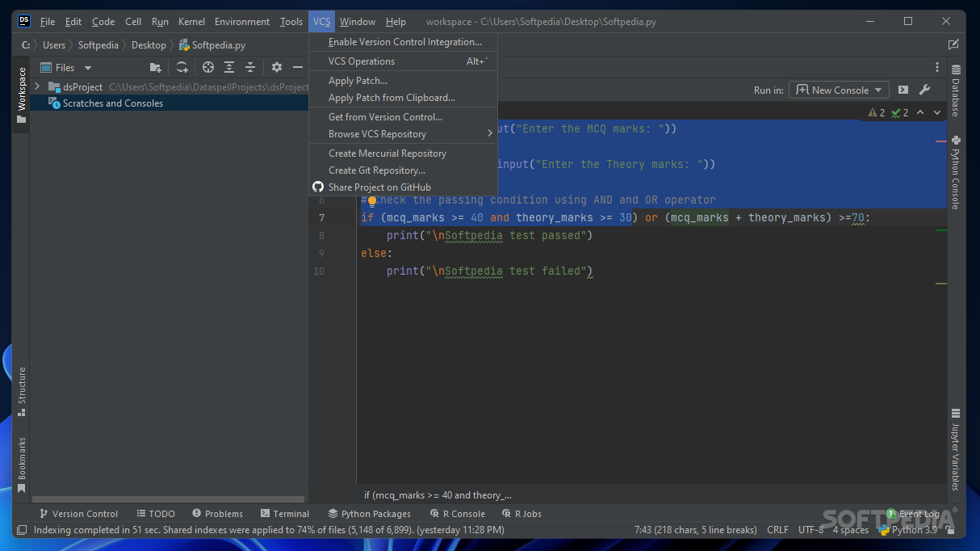Open Version Control tool window tab
Viewport: 980px width, 551px height.
coord(78,514)
